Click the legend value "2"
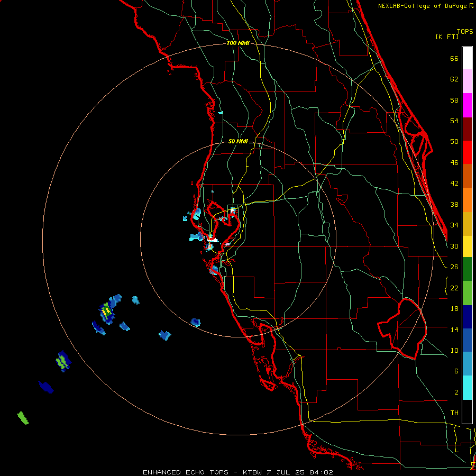This screenshot has height=476, width=476. coord(456,392)
